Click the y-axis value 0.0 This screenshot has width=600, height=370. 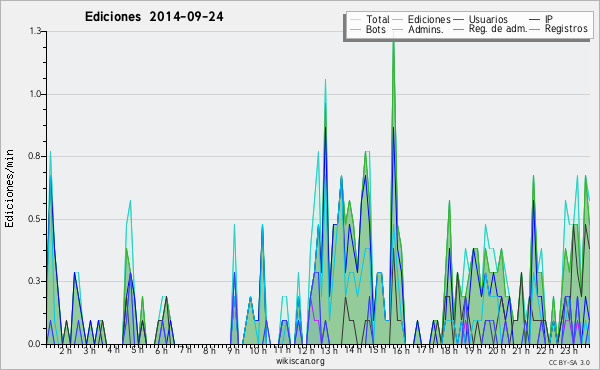35,344
